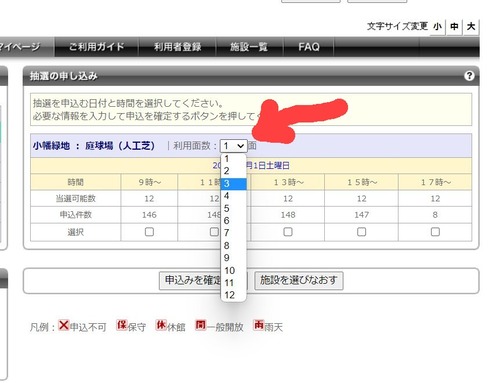Choose option 1 in the dropdown list
Viewport: 500px width, 383px height.
point(233,159)
